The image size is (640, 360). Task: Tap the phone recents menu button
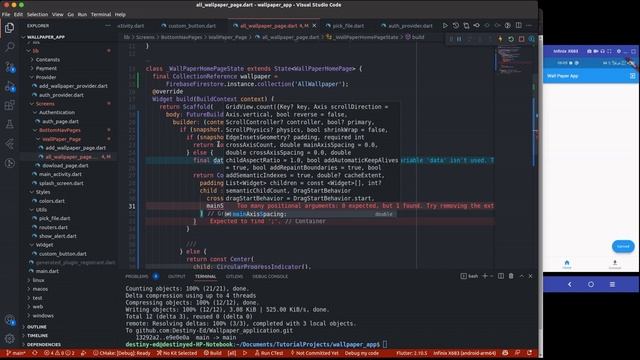coord(612,284)
